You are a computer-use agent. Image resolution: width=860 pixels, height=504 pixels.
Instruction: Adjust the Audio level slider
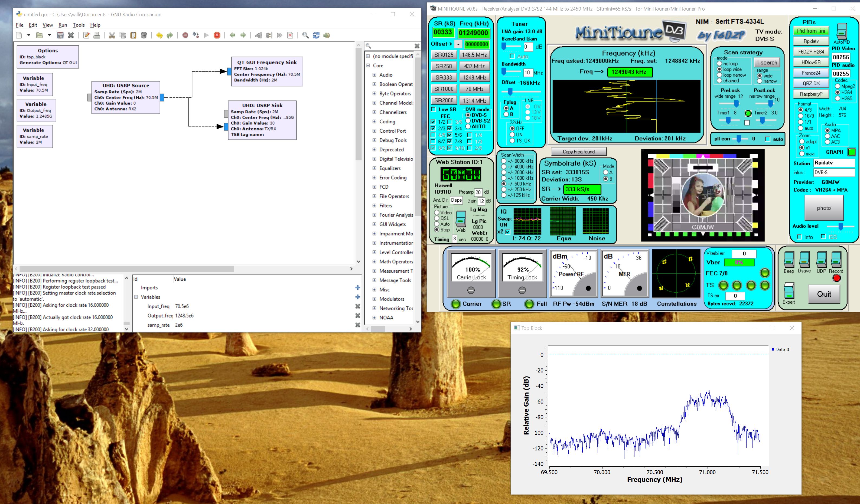pos(841,226)
